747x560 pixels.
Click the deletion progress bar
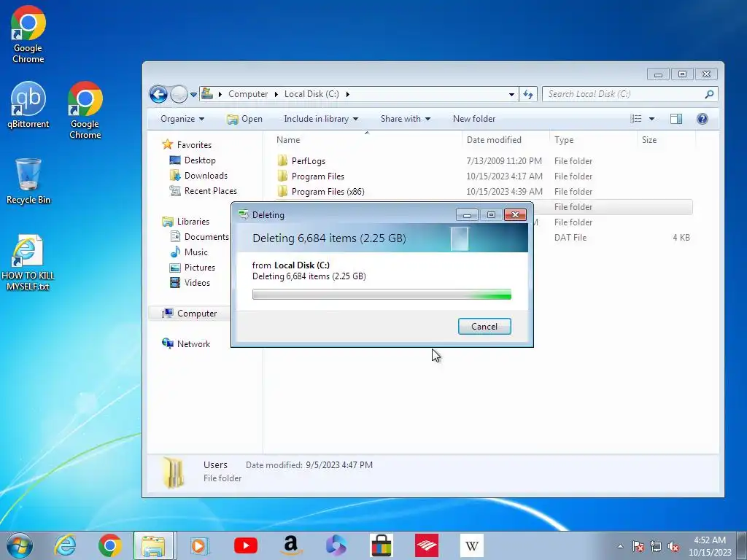382,295
